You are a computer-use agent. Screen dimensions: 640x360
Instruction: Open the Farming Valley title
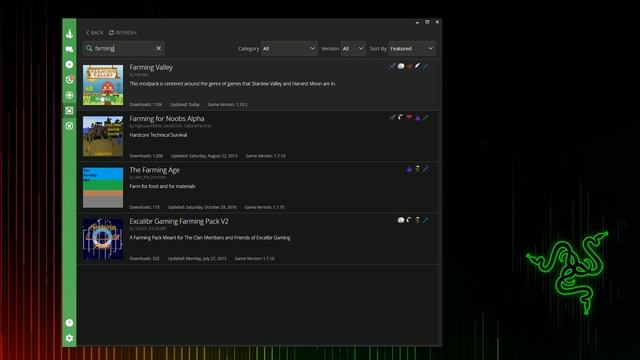(151, 67)
